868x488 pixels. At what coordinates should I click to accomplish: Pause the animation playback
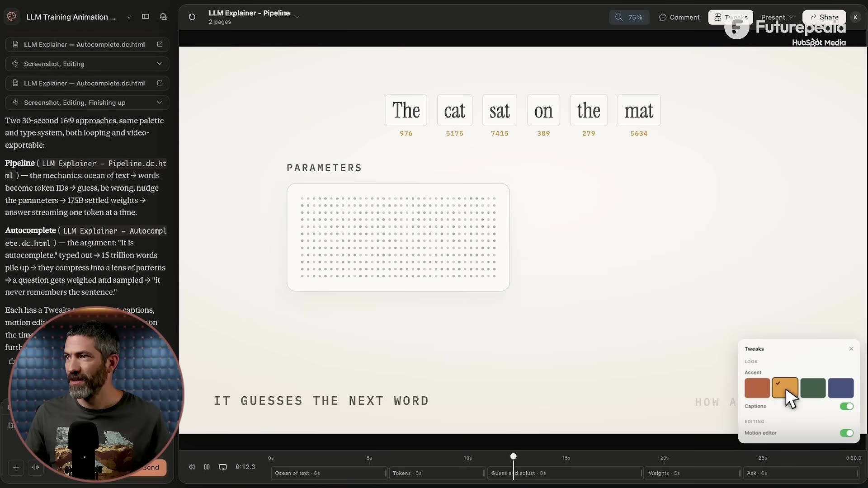coord(207,467)
